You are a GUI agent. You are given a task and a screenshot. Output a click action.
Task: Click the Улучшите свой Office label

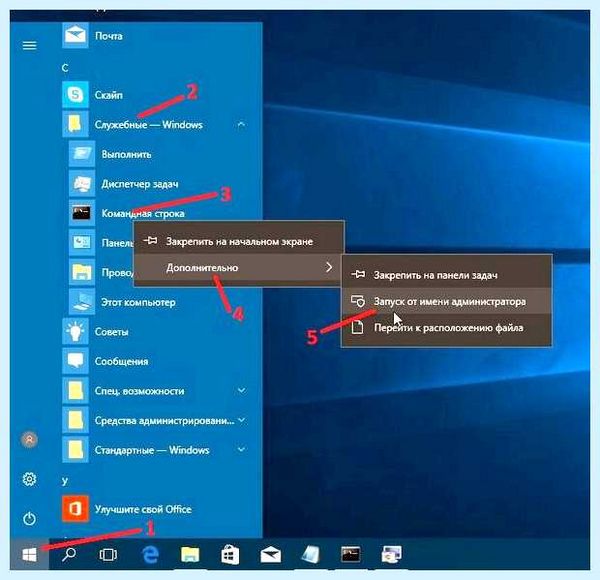point(143,509)
